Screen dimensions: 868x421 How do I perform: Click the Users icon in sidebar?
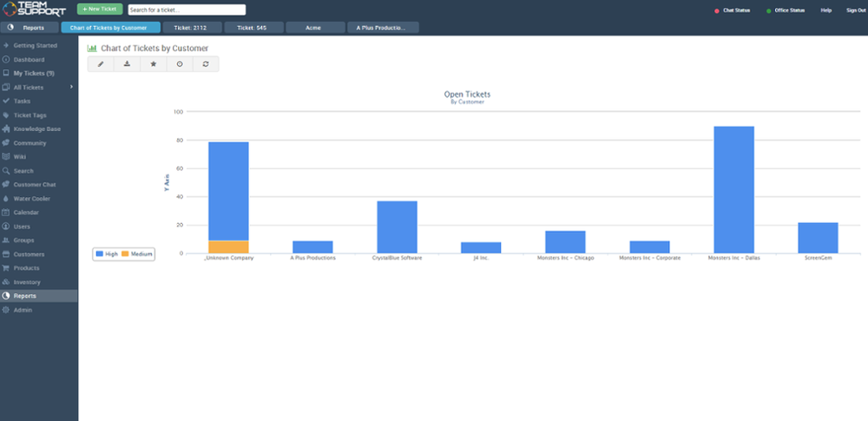coord(6,226)
